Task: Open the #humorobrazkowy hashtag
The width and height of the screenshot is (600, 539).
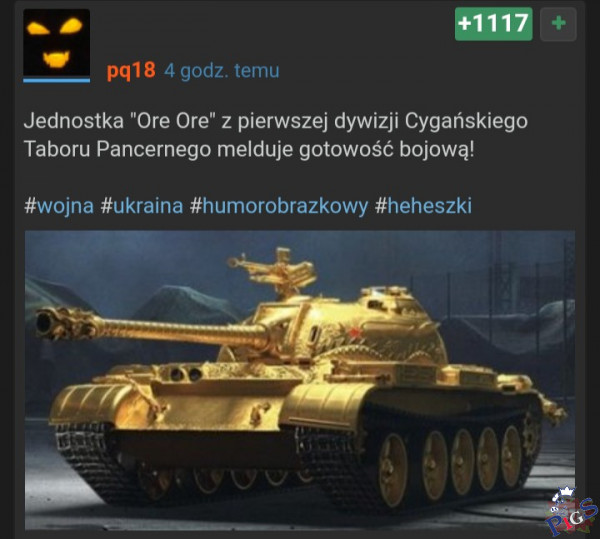Action: tap(279, 205)
